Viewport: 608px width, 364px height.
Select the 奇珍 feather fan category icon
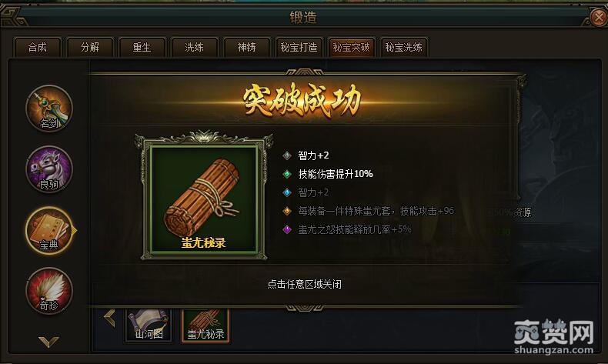point(49,291)
